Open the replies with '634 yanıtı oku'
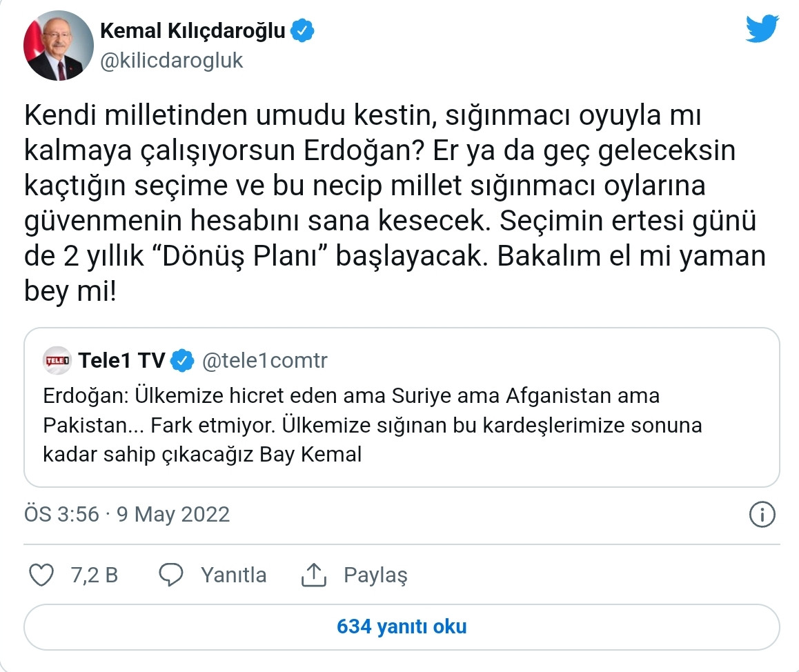Screen dimensions: 799x672 coord(399,626)
